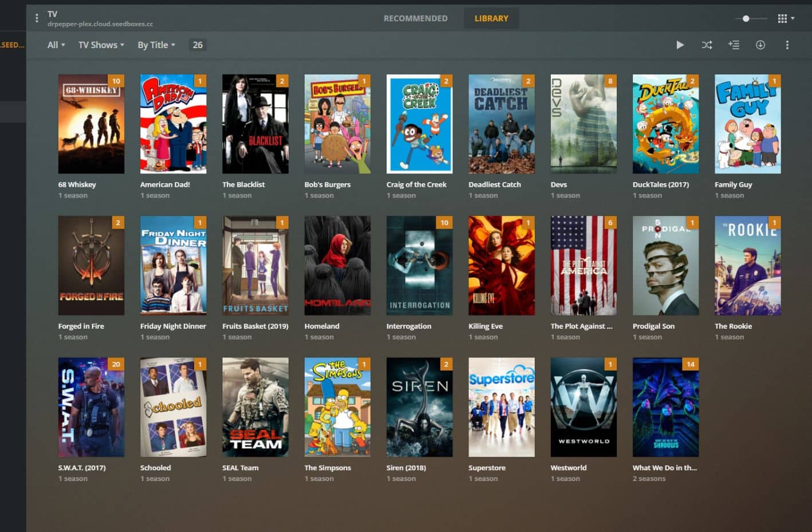
Task: Open The Simpsons poster
Action: 337,407
